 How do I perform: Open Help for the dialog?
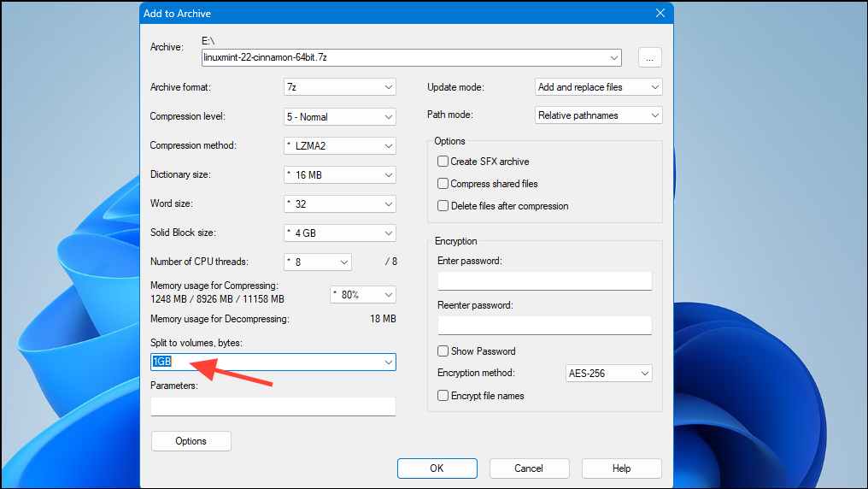click(x=622, y=468)
